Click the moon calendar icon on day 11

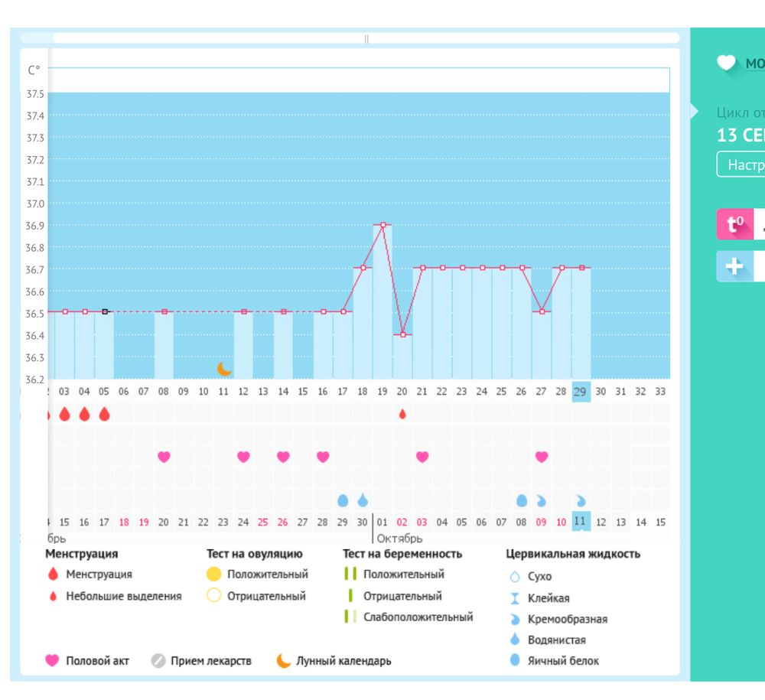[x=223, y=368]
